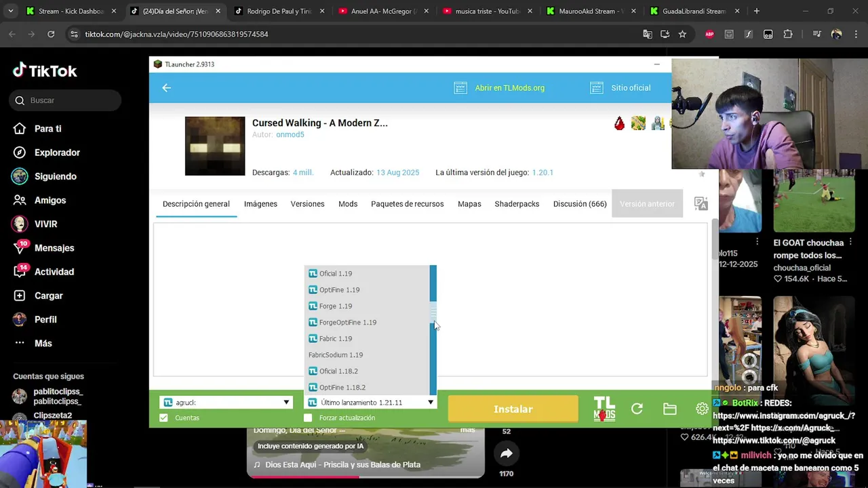Image resolution: width=868 pixels, height=488 pixels.
Task: Switch to the musica triste YouTube tab
Action: pyautogui.click(x=487, y=12)
